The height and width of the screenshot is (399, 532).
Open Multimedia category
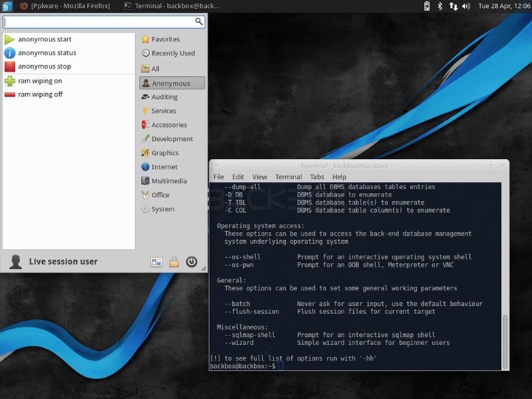click(x=172, y=181)
